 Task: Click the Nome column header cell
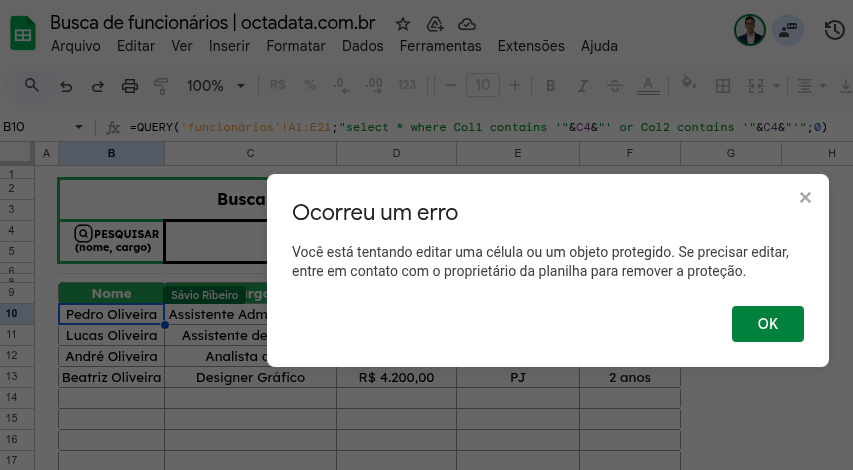pos(112,293)
